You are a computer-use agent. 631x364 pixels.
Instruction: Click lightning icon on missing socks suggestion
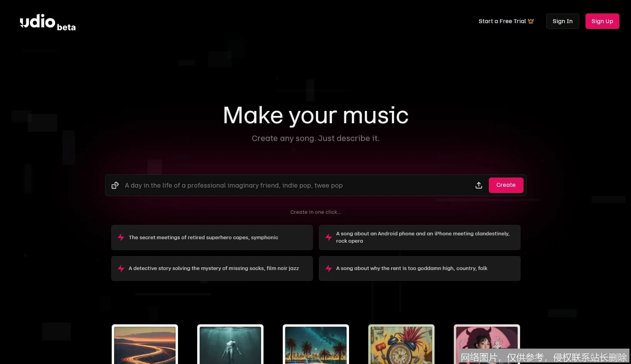pyautogui.click(x=121, y=268)
